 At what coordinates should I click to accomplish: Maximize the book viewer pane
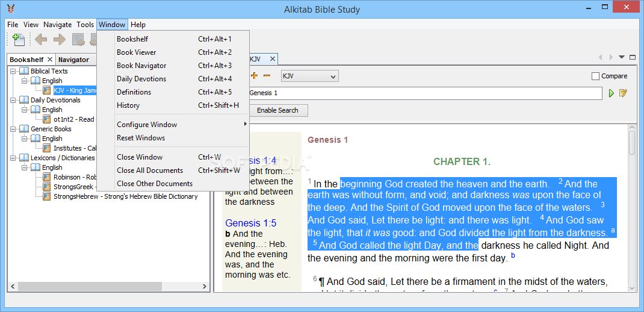pyautogui.click(x=632, y=57)
